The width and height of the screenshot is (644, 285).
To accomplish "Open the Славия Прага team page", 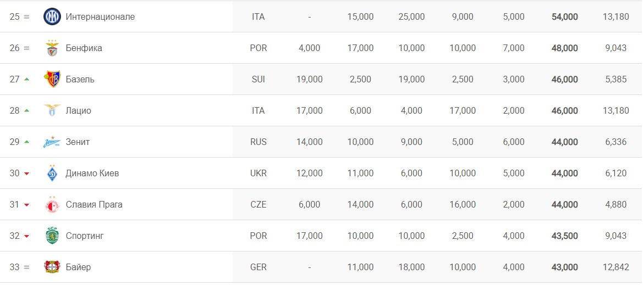I will click(94, 205).
